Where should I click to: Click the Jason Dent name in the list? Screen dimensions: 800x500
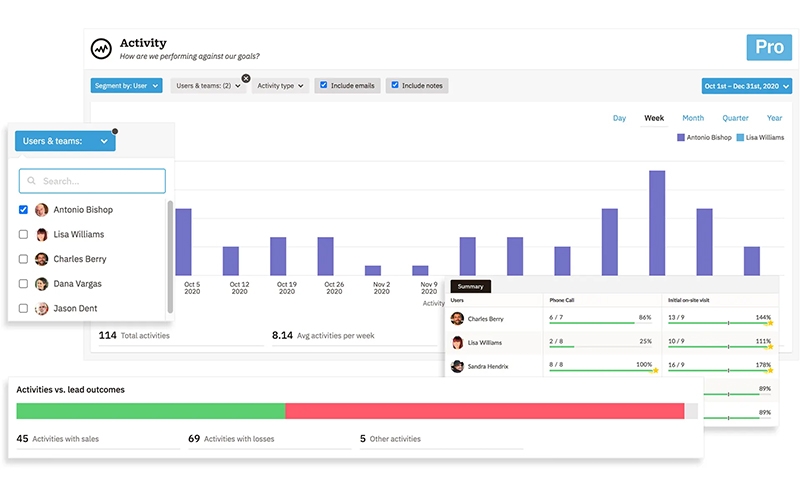click(75, 308)
